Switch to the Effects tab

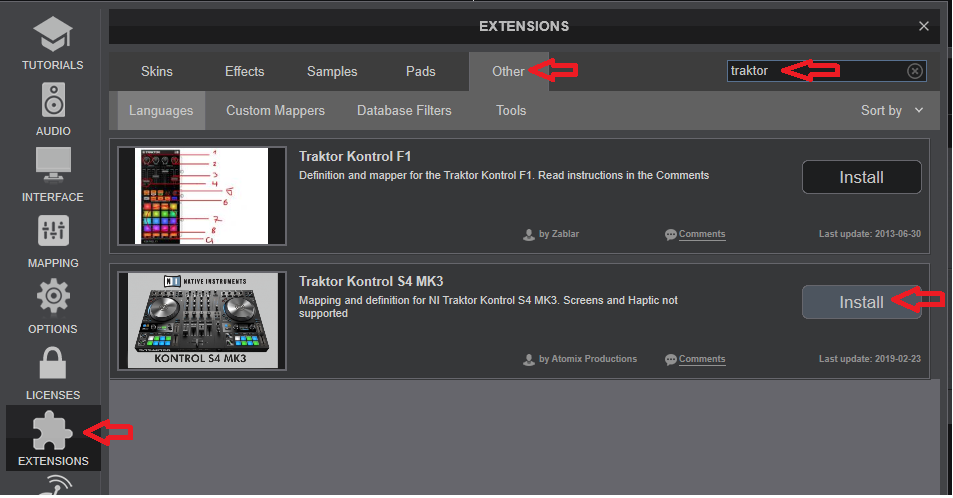[x=244, y=71]
